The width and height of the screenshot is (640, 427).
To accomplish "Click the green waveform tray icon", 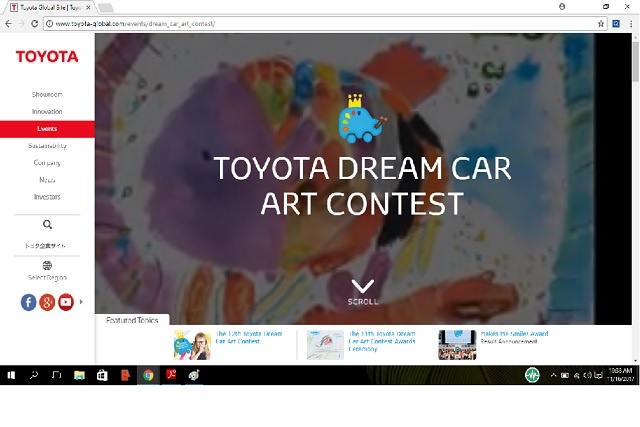I will pos(532,375).
